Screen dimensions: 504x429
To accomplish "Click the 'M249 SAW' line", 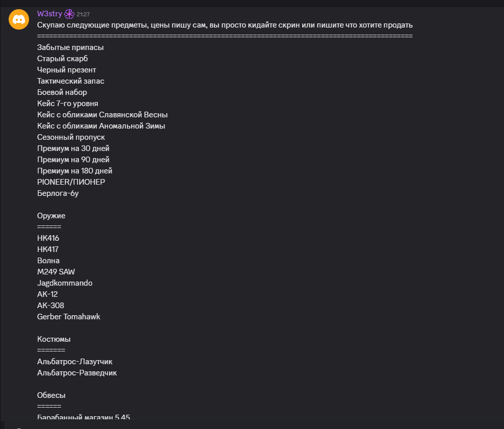I will 56,272.
